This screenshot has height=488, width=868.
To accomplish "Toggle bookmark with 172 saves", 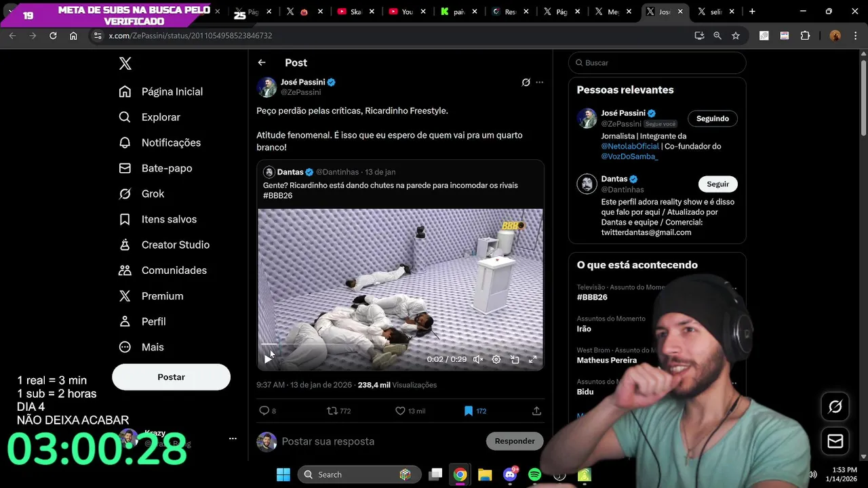I will pos(475,411).
